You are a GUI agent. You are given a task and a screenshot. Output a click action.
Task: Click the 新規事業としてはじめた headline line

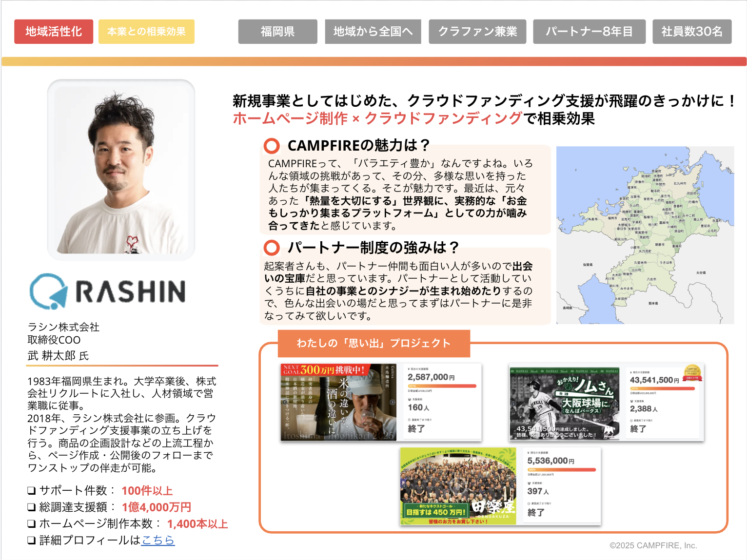484,101
